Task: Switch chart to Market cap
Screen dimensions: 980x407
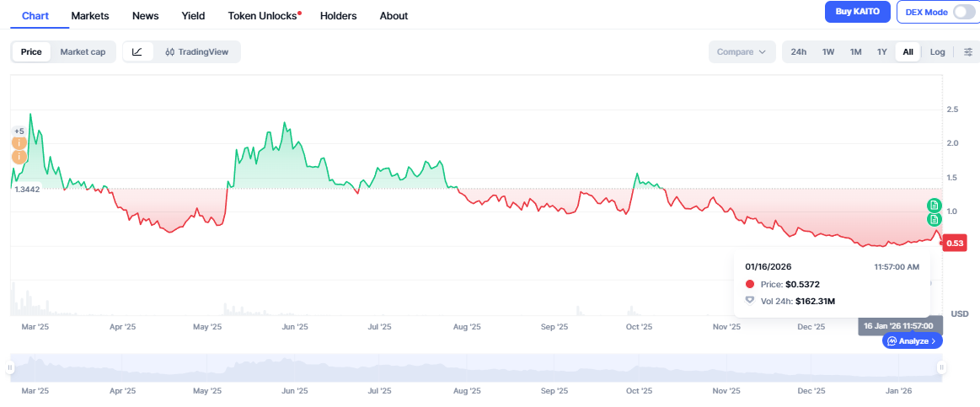Action: point(83,52)
